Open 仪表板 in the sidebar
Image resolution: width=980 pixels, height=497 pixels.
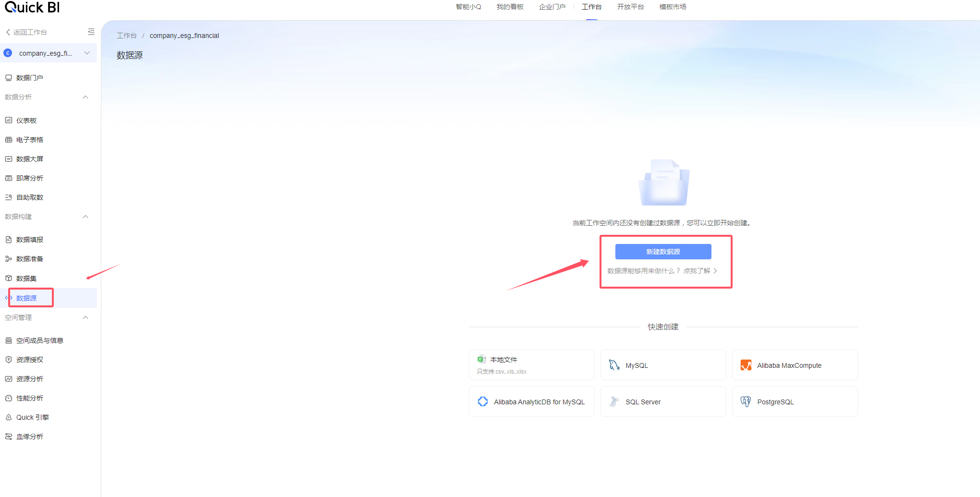[26, 121]
